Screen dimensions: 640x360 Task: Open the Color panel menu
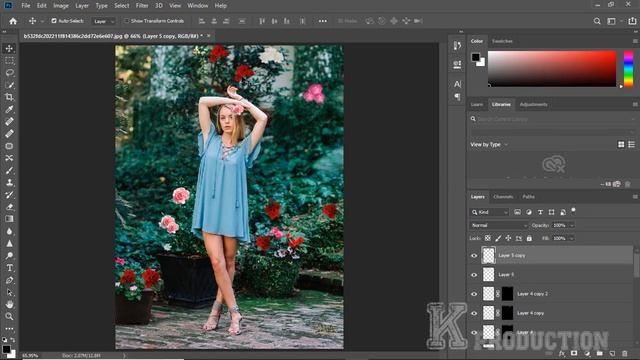tap(635, 41)
